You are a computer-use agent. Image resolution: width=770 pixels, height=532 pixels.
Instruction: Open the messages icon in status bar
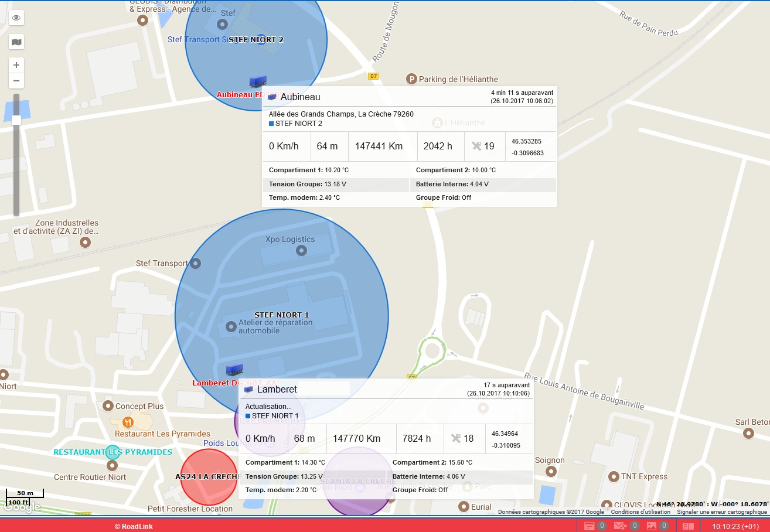pyautogui.click(x=590, y=526)
